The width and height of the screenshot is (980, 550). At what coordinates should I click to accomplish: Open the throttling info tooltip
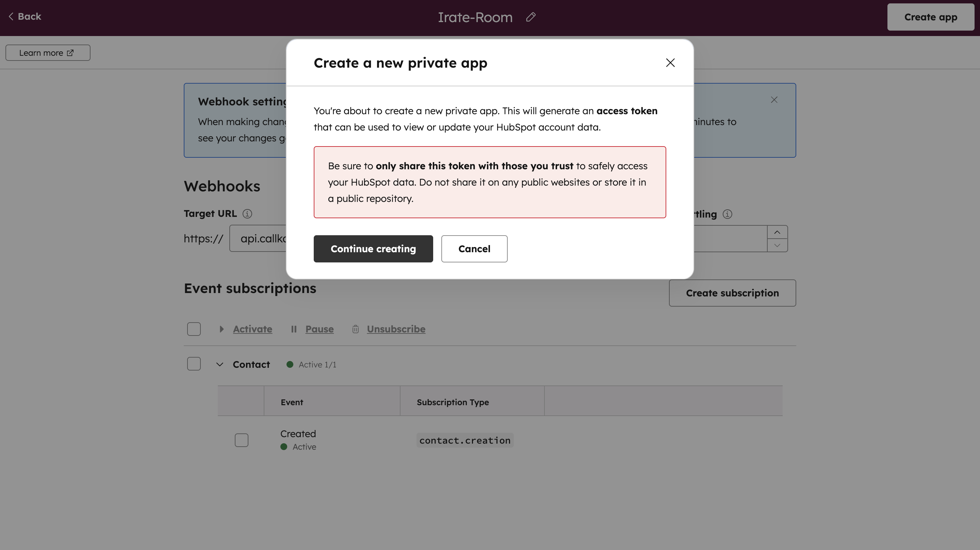point(728,214)
